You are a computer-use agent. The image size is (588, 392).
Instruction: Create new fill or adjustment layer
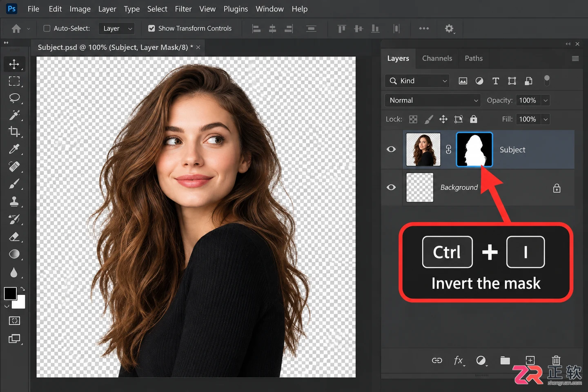(481, 360)
